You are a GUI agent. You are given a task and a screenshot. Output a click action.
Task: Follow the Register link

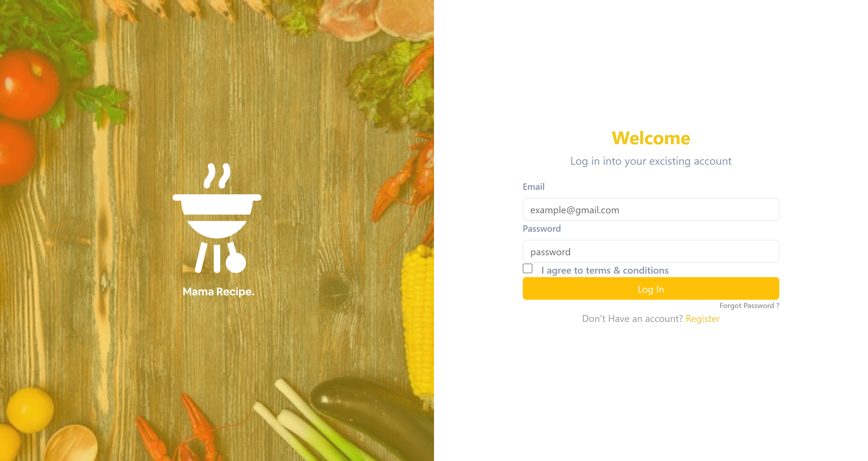pos(703,319)
